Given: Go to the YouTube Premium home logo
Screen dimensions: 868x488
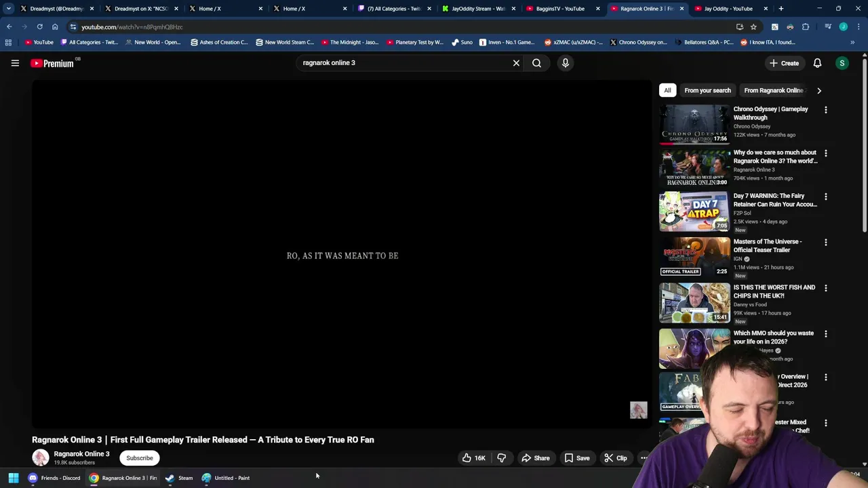Looking at the screenshot, I should point(54,63).
